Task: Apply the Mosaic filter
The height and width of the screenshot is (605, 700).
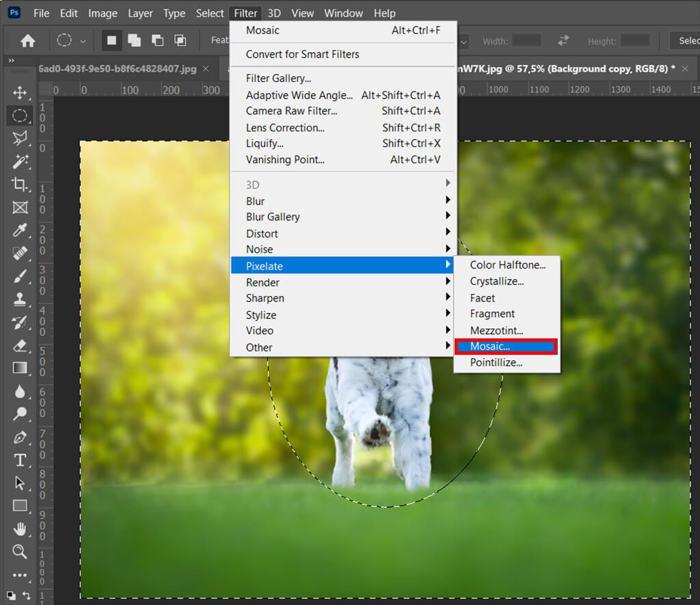Action: click(x=506, y=347)
